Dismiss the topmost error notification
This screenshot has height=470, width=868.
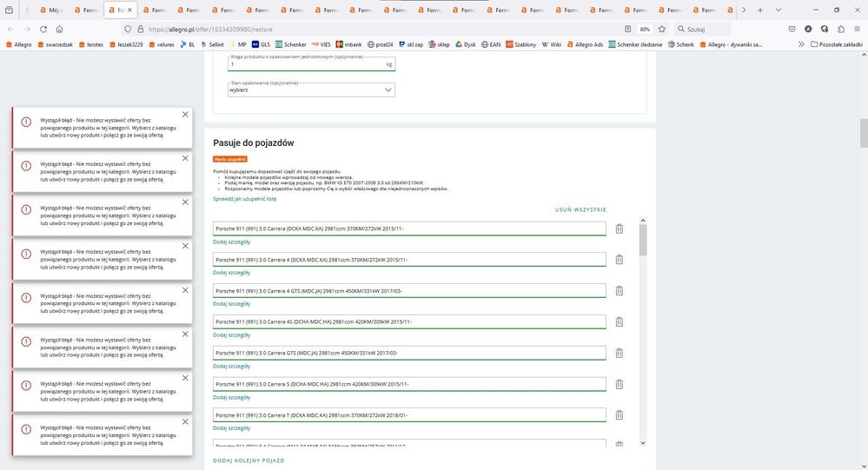coord(185,115)
